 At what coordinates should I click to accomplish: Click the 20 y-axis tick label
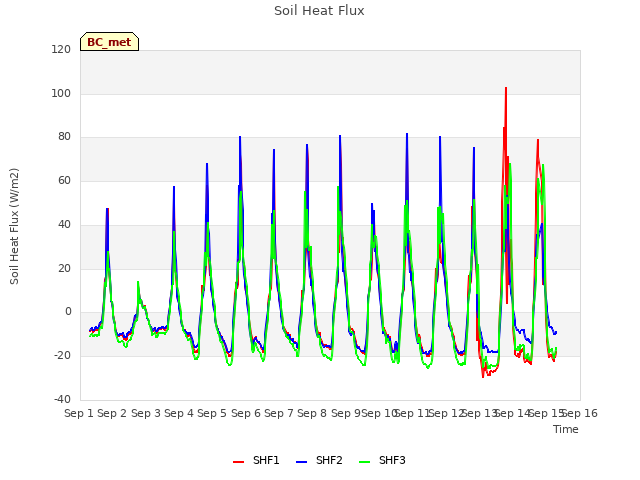[64, 269]
